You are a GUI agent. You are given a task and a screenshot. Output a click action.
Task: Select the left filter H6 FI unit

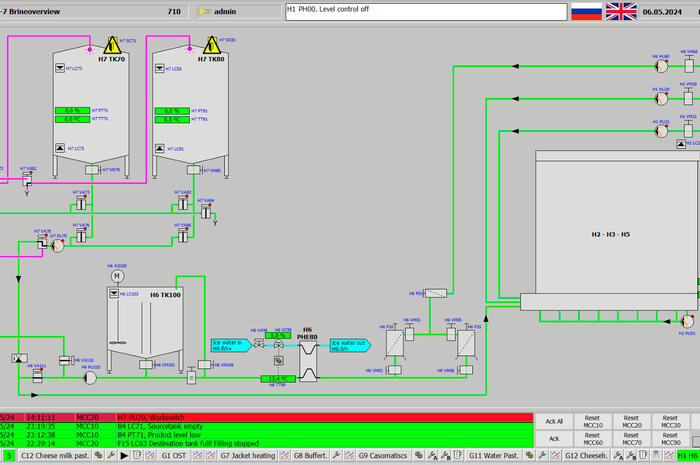[x=395, y=344]
